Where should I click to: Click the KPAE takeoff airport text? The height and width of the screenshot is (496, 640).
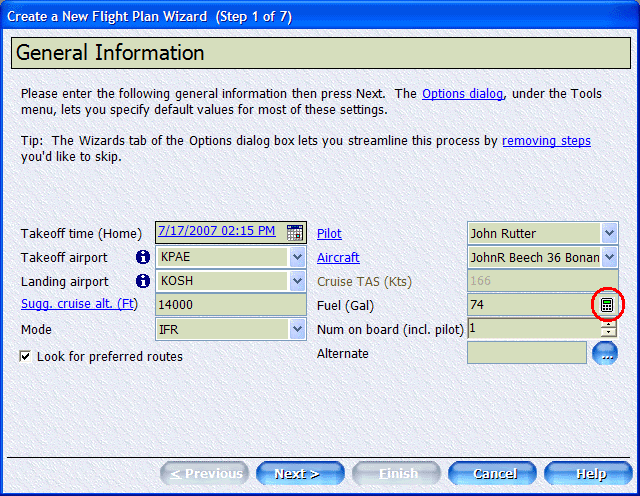click(176, 257)
